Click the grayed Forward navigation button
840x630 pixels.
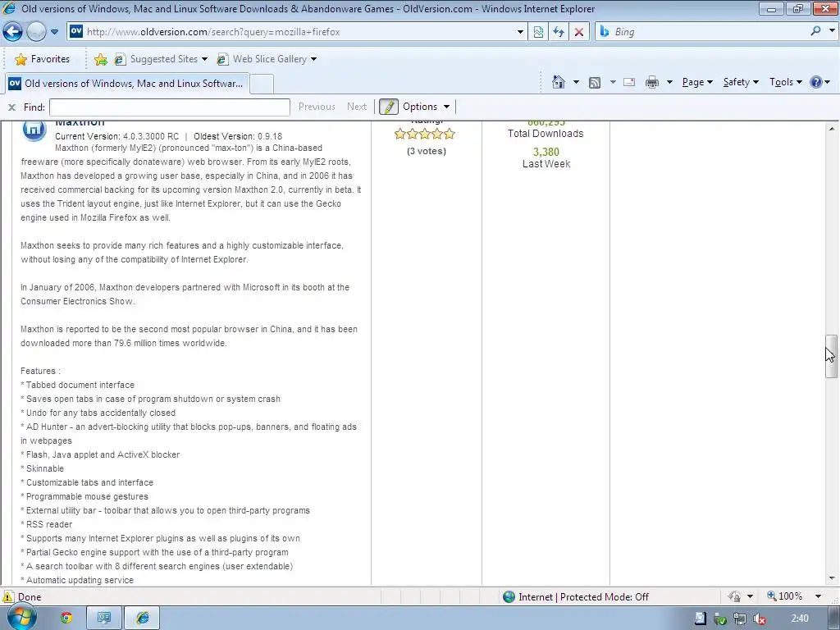coord(36,32)
